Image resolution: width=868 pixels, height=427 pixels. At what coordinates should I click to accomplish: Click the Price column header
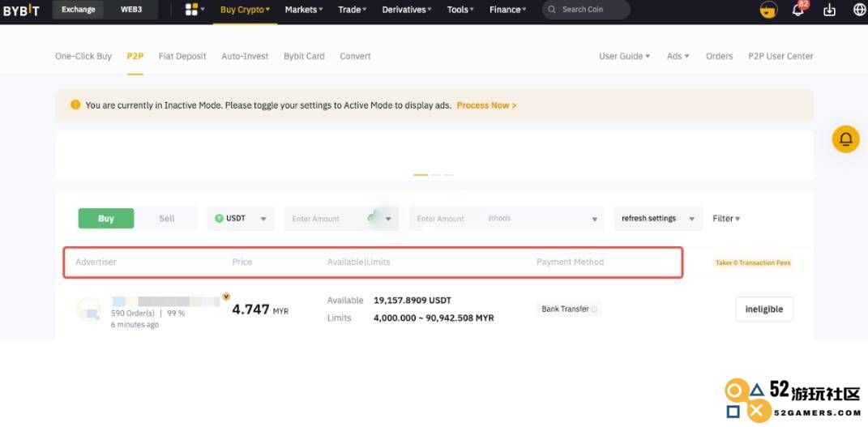(x=242, y=263)
